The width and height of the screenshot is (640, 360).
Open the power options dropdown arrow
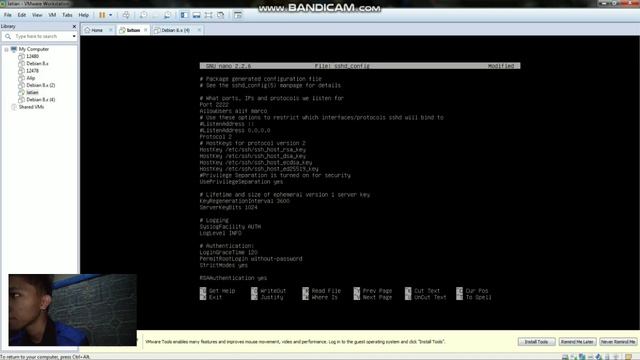111,15
